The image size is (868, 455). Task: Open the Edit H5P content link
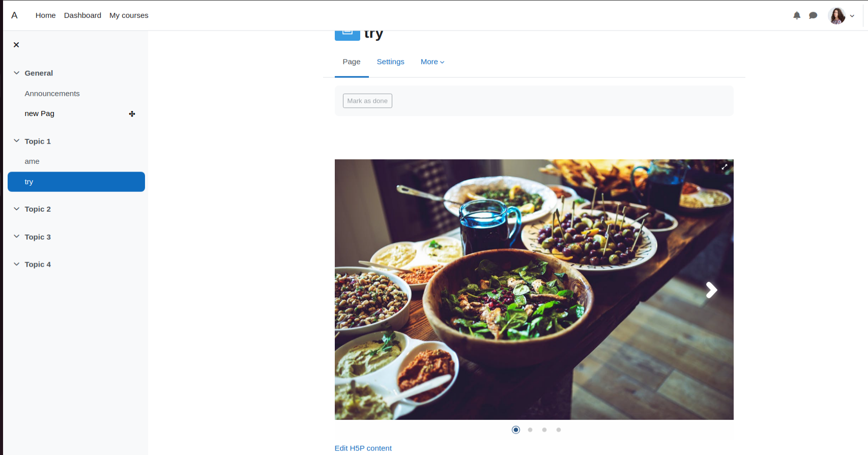363,448
